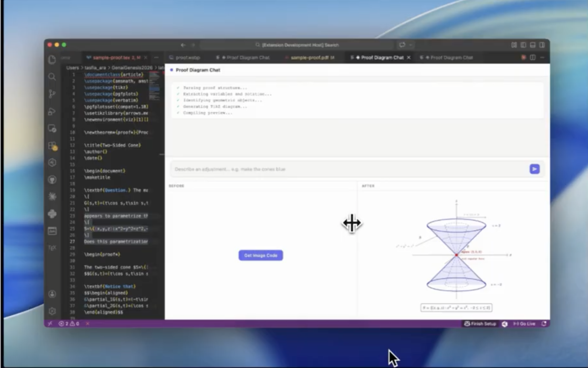Open the Extensions view in sidebar

[53, 146]
